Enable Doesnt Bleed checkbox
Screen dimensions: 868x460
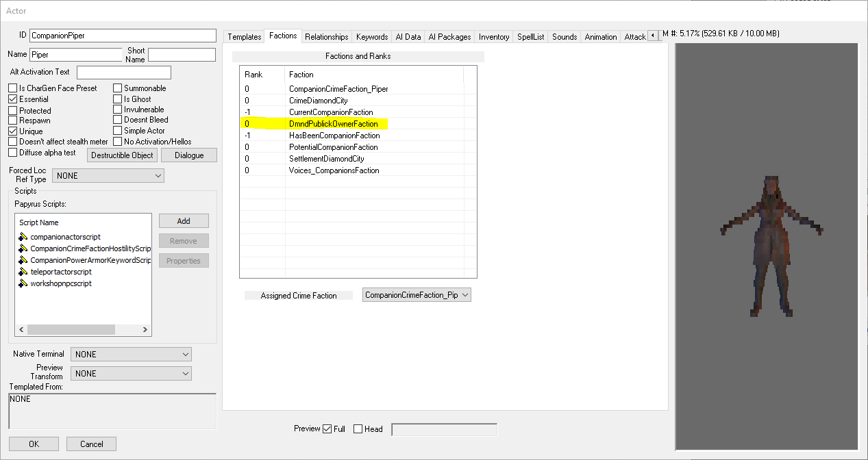coord(117,120)
